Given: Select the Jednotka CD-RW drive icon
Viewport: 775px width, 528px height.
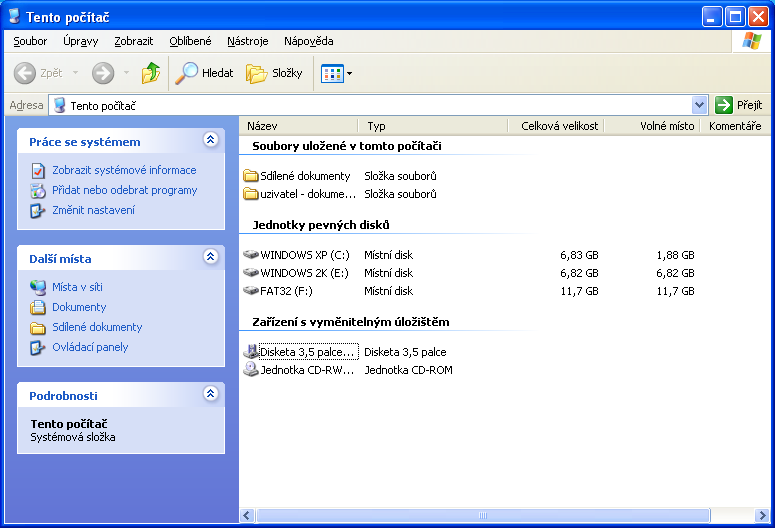Looking at the screenshot, I should [251, 369].
